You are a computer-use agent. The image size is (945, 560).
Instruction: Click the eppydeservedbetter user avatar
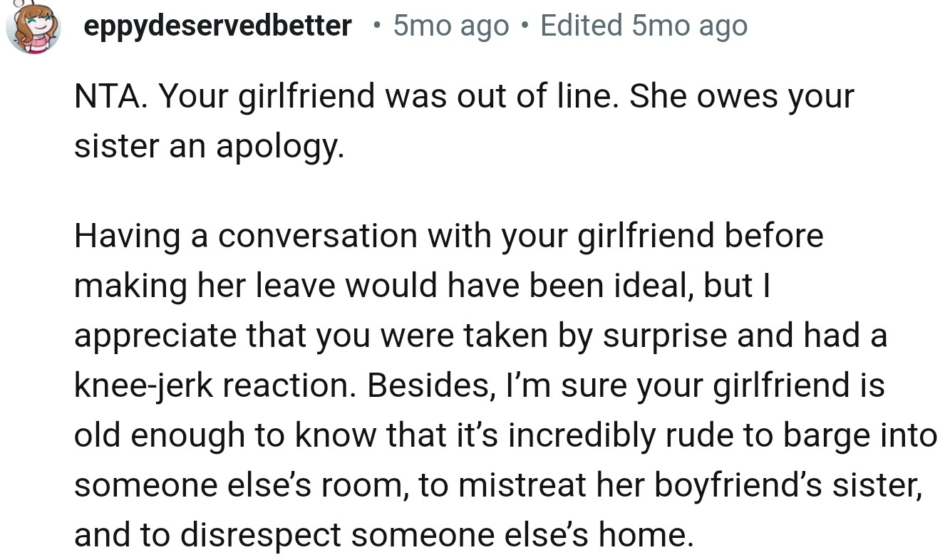coord(33,28)
